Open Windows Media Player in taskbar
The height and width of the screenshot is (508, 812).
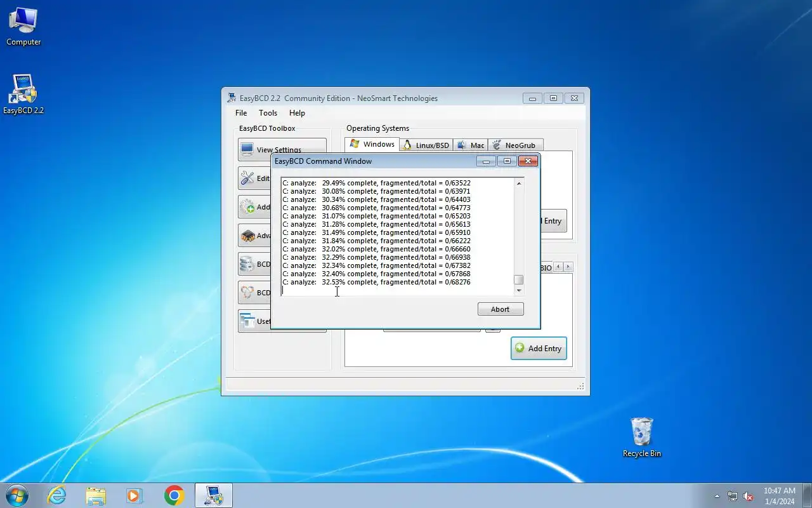[134, 495]
